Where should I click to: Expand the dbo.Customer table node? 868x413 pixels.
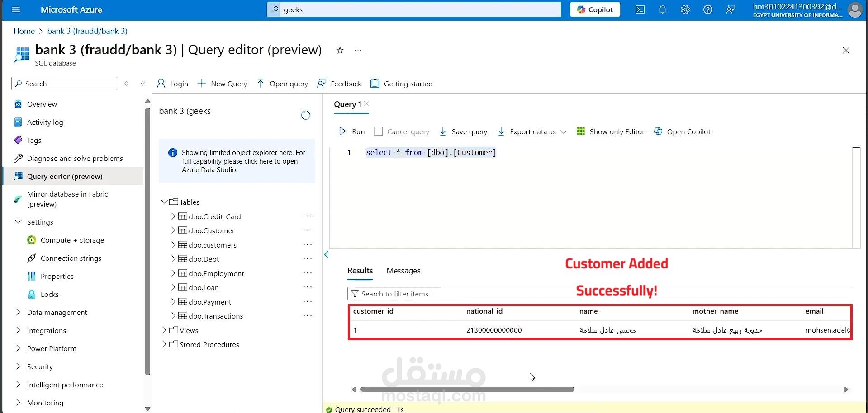[173, 230]
